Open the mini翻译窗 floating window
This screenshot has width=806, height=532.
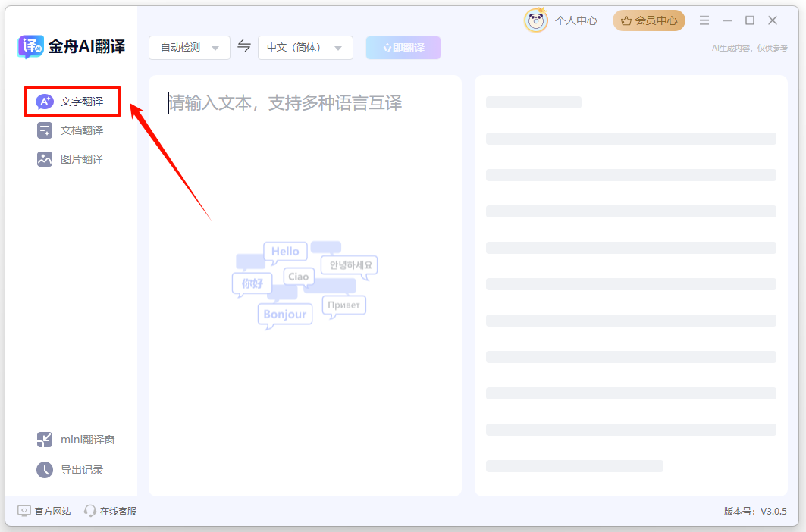pos(75,438)
